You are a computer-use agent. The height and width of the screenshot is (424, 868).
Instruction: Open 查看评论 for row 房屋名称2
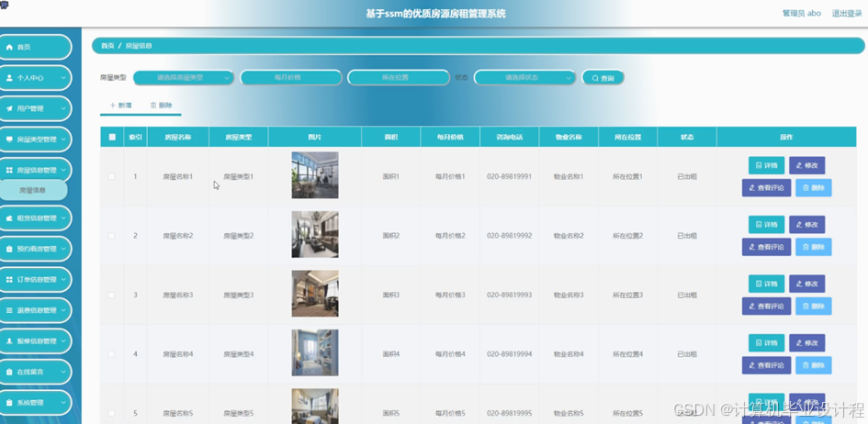point(767,247)
